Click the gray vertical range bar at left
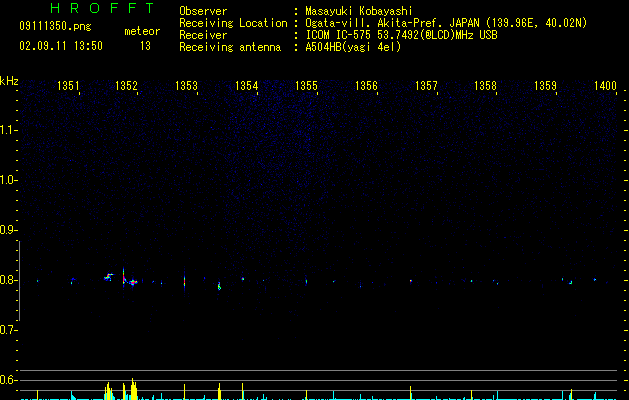The image size is (629, 400). (20, 280)
